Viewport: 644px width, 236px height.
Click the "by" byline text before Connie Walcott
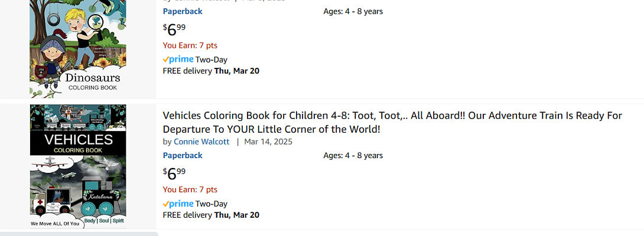click(167, 142)
